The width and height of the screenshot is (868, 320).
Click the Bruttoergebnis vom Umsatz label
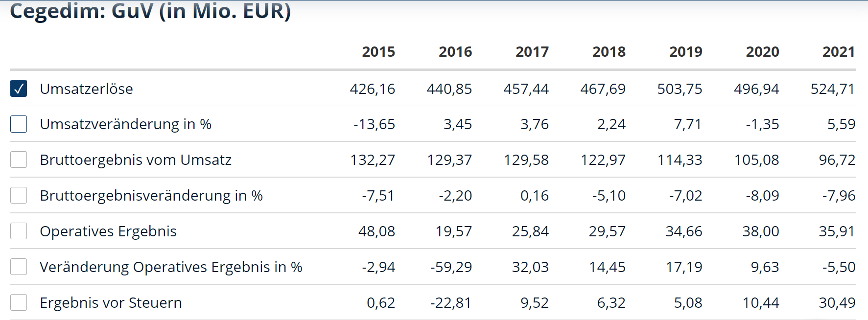136,160
